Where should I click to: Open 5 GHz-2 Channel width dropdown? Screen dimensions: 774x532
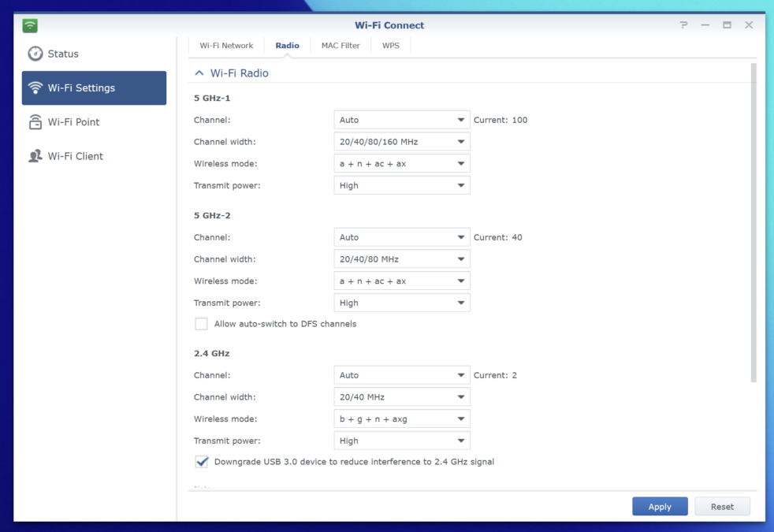402,259
